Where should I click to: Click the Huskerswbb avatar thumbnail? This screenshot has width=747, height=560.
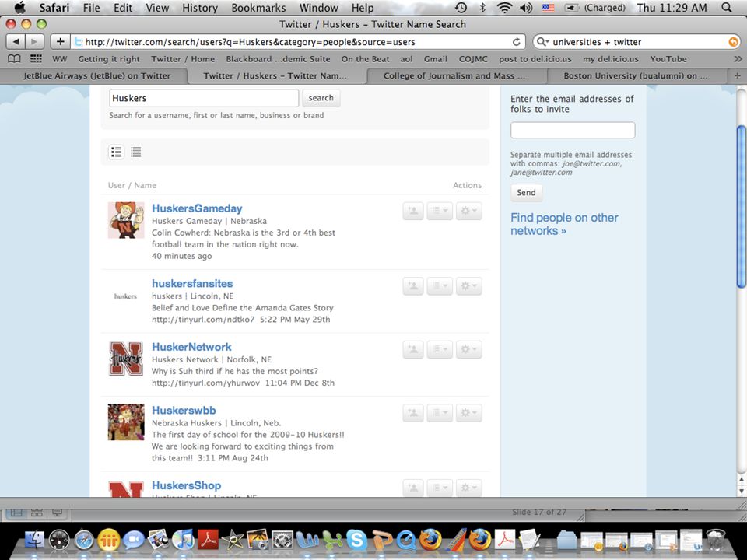point(126,422)
